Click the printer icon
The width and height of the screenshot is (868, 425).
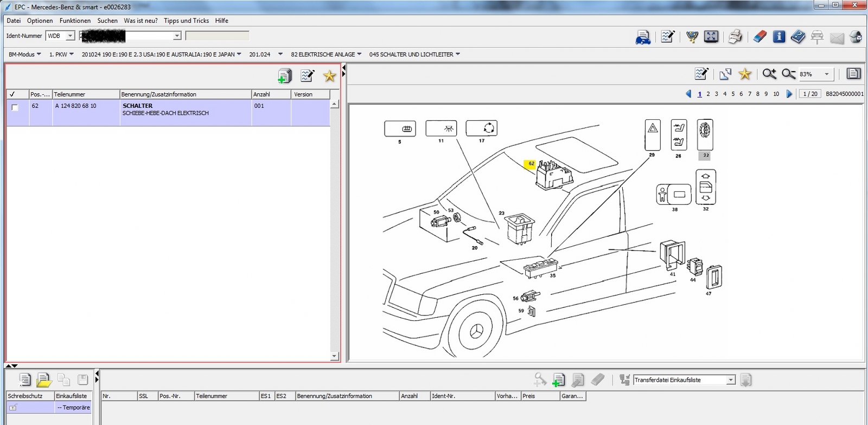click(735, 37)
